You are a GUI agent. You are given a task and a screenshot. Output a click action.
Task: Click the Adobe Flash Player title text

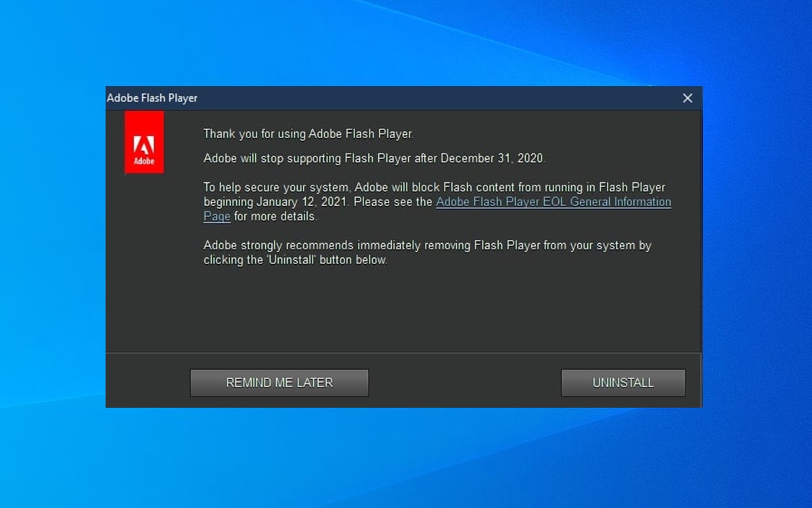152,98
